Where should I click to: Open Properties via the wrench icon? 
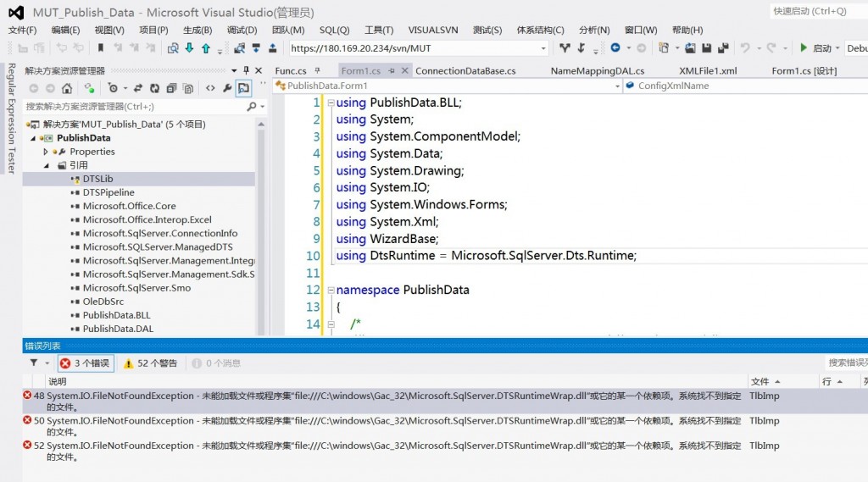click(x=227, y=88)
